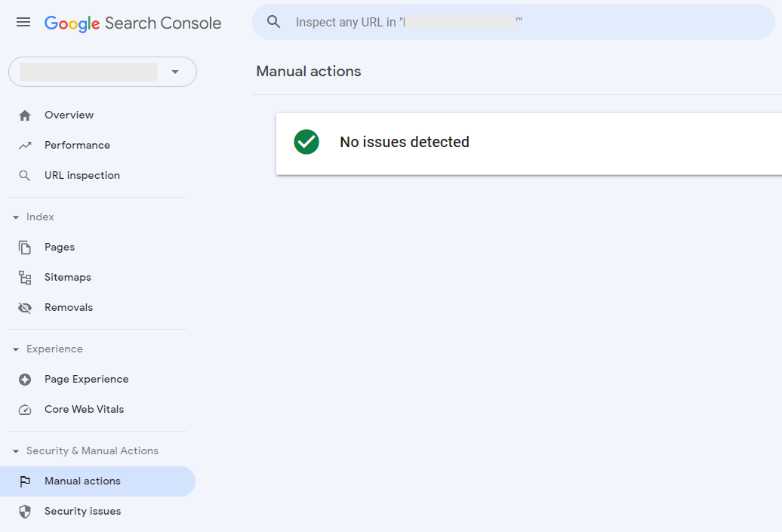Open the property selector dropdown
Viewport: 782px width, 532px height.
175,72
